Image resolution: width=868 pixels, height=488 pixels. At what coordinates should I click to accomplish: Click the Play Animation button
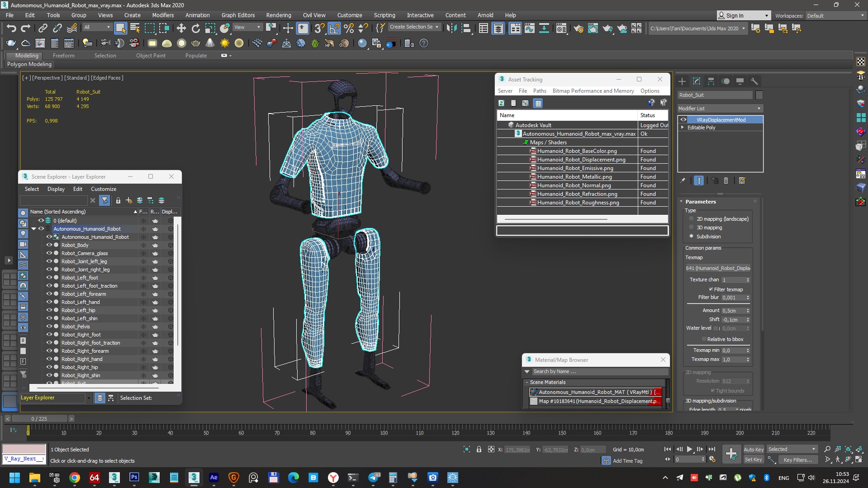[689, 449]
